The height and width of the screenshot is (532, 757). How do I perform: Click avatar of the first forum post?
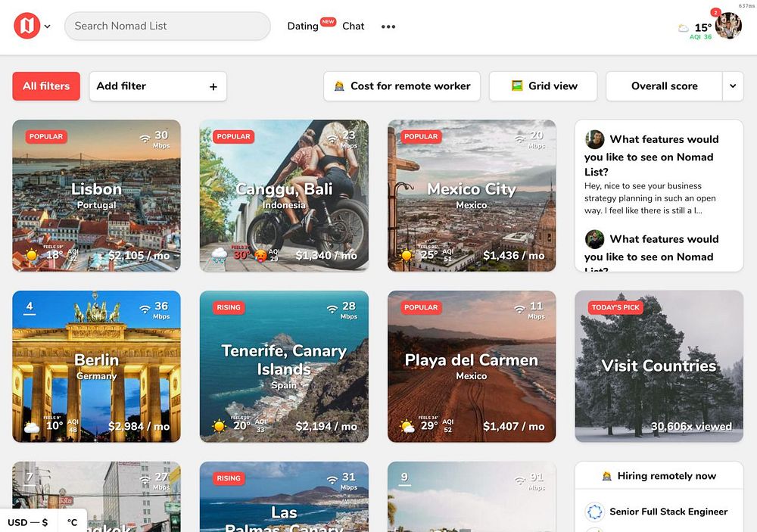pyautogui.click(x=595, y=139)
